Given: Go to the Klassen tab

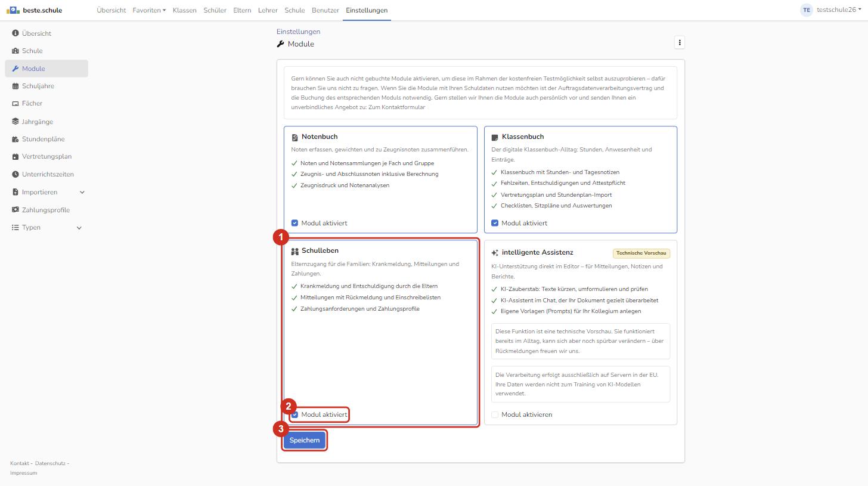Looking at the screenshot, I should pos(184,10).
